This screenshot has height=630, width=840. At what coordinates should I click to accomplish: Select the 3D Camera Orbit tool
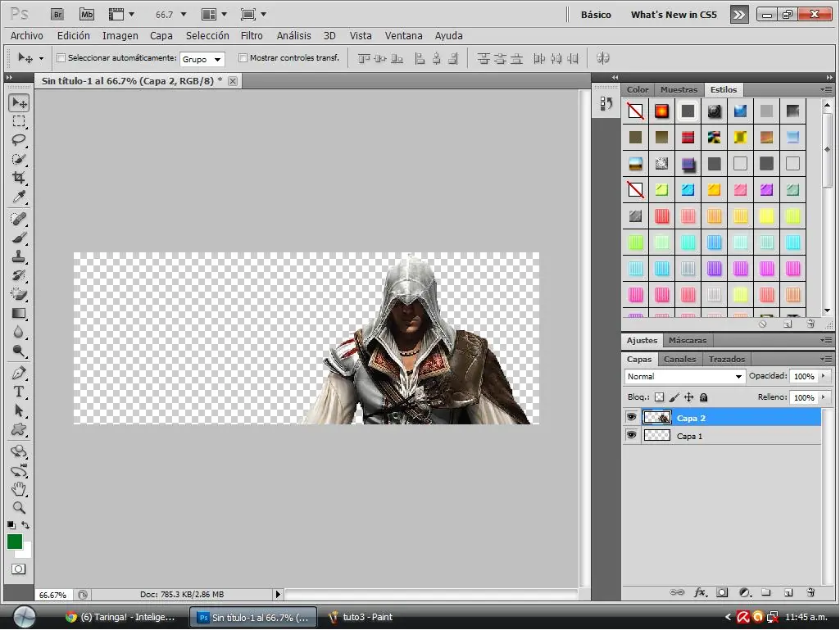click(20, 471)
